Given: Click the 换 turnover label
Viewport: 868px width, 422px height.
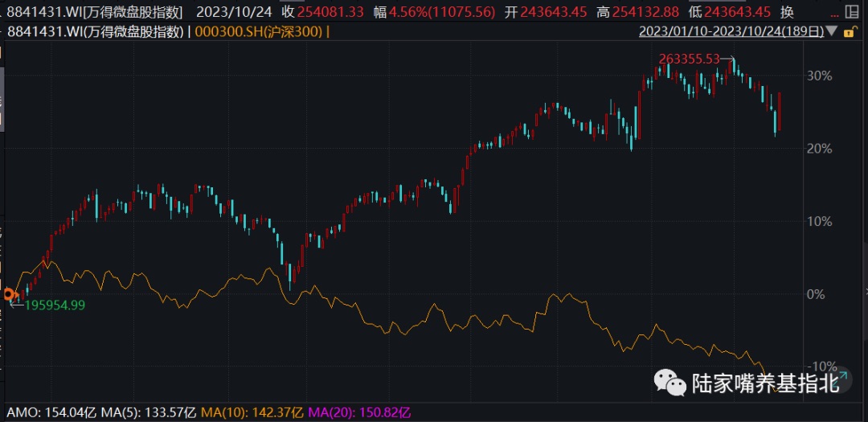Looking at the screenshot, I should [x=788, y=11].
